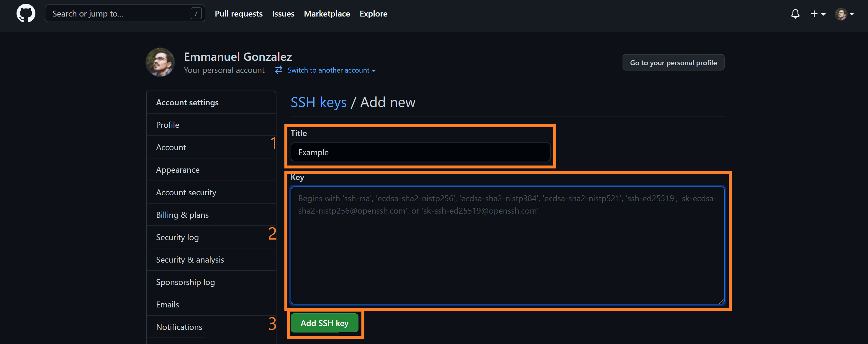Select Account security in the settings sidebar
The width and height of the screenshot is (868, 344).
click(186, 192)
